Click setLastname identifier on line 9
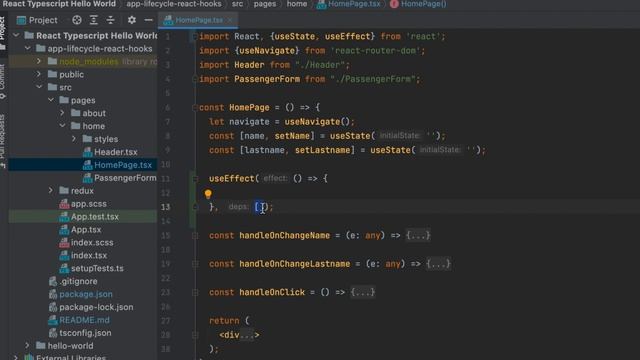This screenshot has height=360, width=640. pyautogui.click(x=322, y=150)
